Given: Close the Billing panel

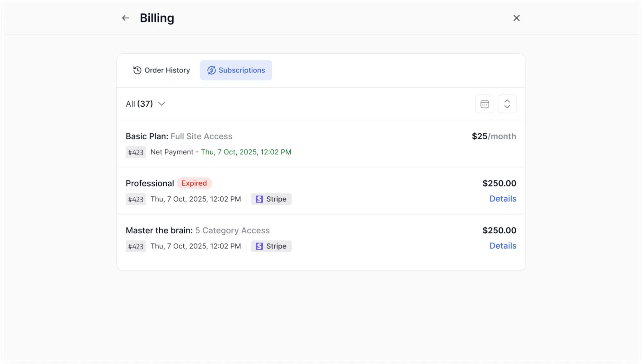Looking at the screenshot, I should coord(516,18).
